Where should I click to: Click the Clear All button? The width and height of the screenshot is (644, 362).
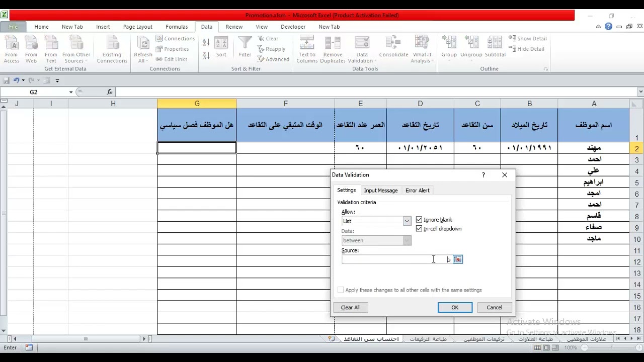[350, 308]
